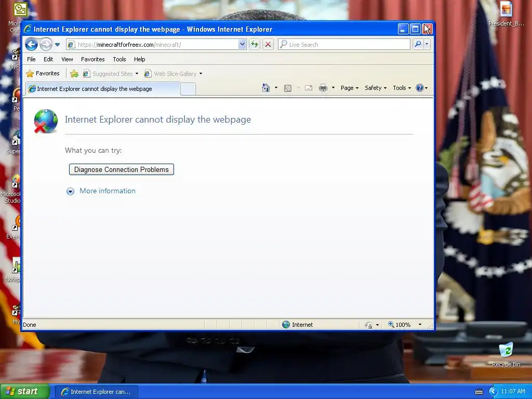This screenshot has width=532, height=399.
Task: Open the Tools command bar menu
Action: [x=402, y=88]
